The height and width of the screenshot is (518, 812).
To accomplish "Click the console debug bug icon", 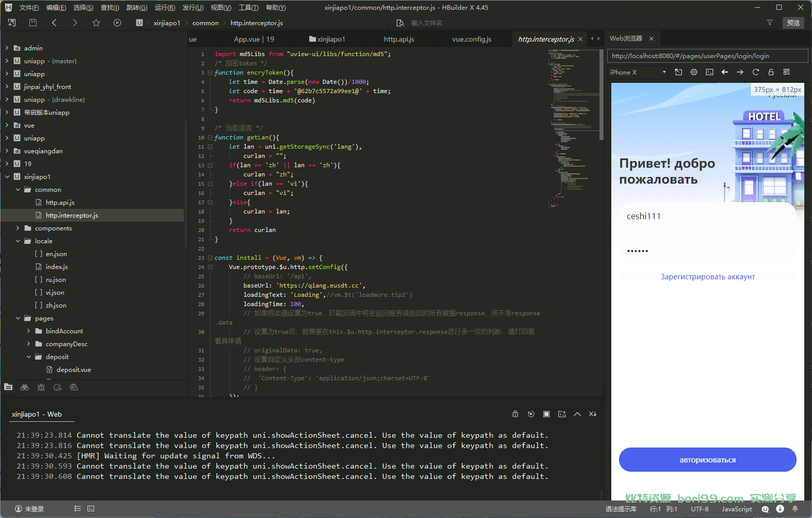I will point(515,414).
